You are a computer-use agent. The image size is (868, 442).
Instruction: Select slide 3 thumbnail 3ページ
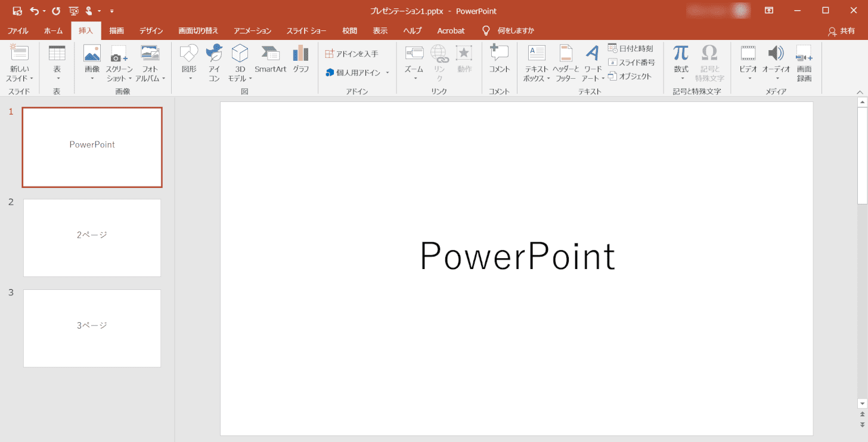pyautogui.click(x=92, y=328)
